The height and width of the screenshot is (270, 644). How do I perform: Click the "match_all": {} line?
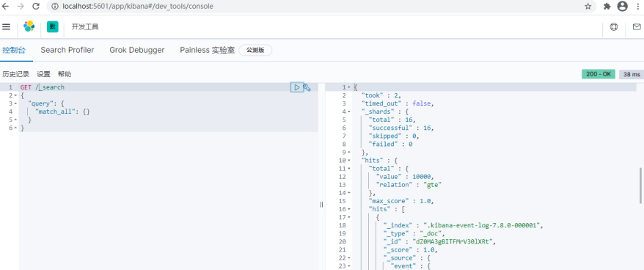point(62,112)
